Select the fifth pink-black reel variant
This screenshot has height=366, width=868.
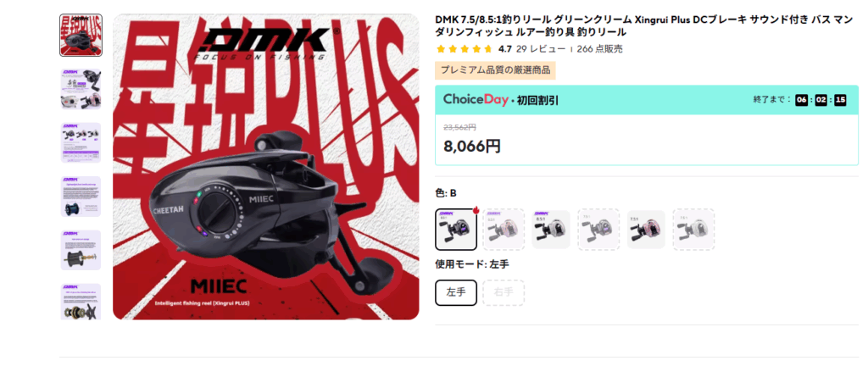tap(646, 230)
